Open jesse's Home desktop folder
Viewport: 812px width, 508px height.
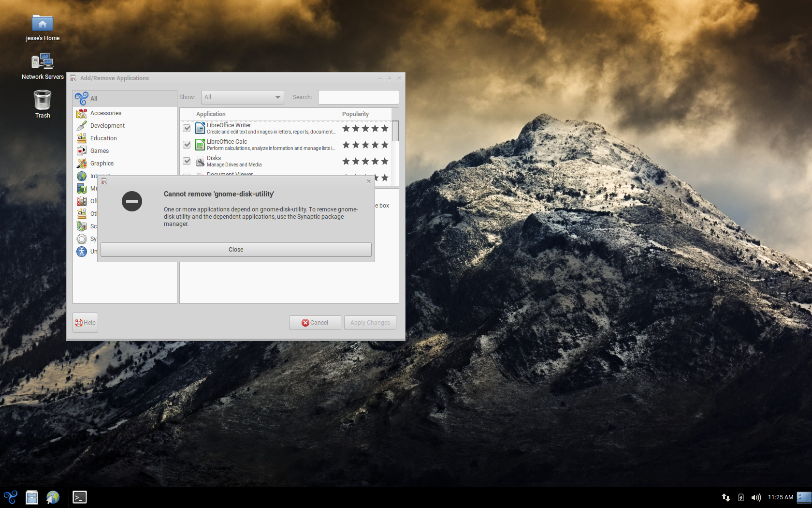[x=43, y=28]
